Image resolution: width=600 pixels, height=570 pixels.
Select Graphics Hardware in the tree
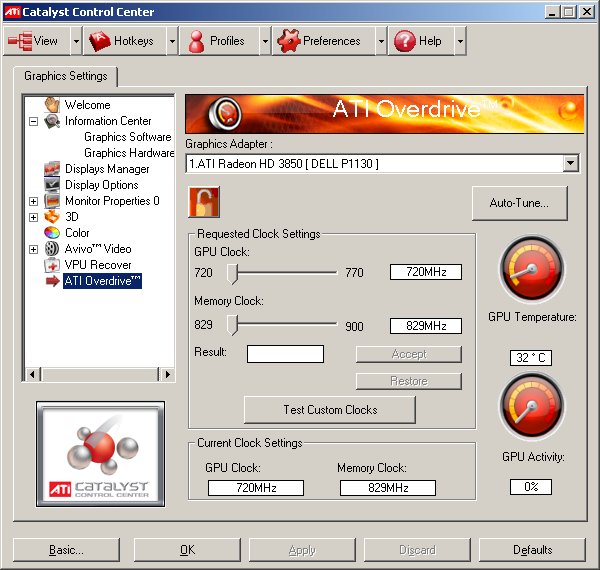coord(129,153)
